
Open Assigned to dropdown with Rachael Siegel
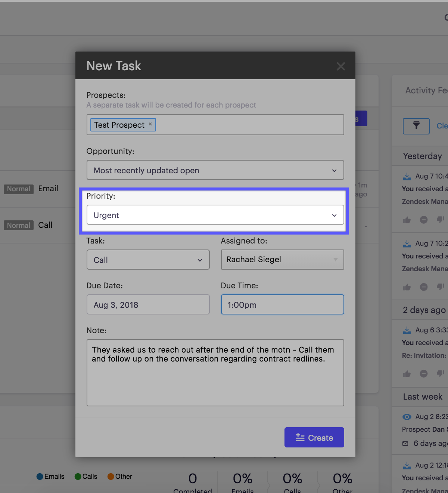point(282,260)
